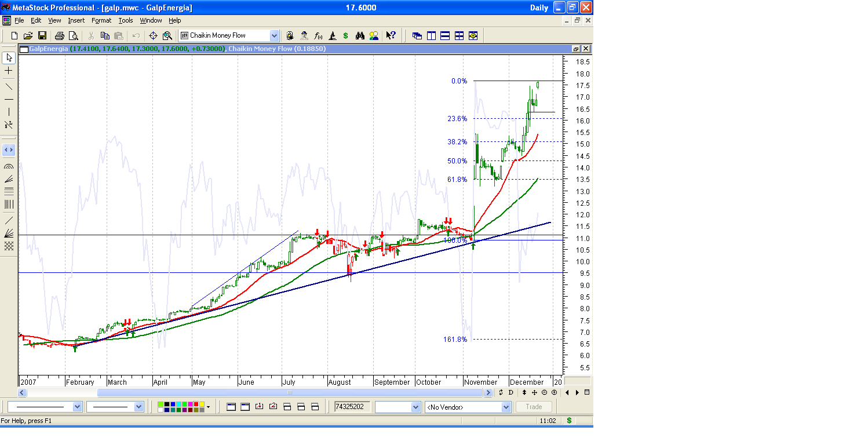Select the trendline drawing tool
Image resolution: width=868 pixels, height=445 pixels.
[9, 86]
